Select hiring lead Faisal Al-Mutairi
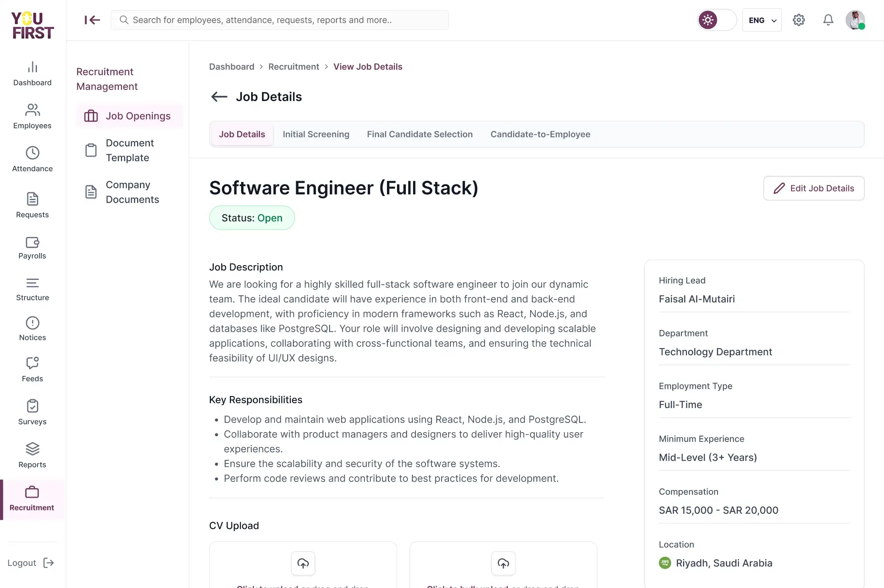884x588 pixels. [x=697, y=299]
